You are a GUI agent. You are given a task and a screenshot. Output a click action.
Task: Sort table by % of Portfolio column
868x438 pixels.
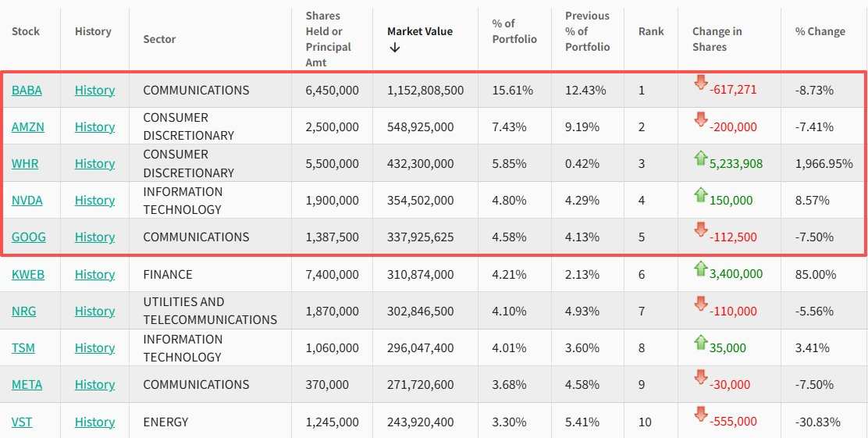(514, 31)
